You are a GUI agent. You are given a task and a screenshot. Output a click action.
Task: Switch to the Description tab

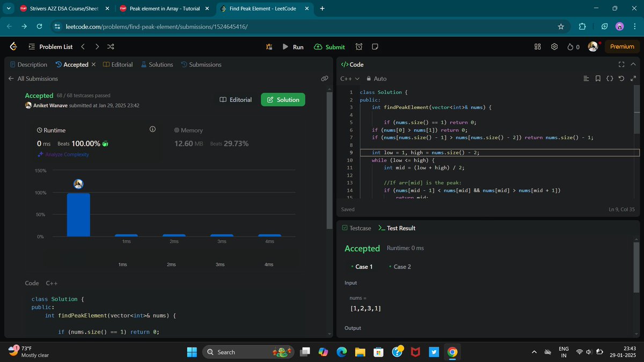tap(28, 64)
